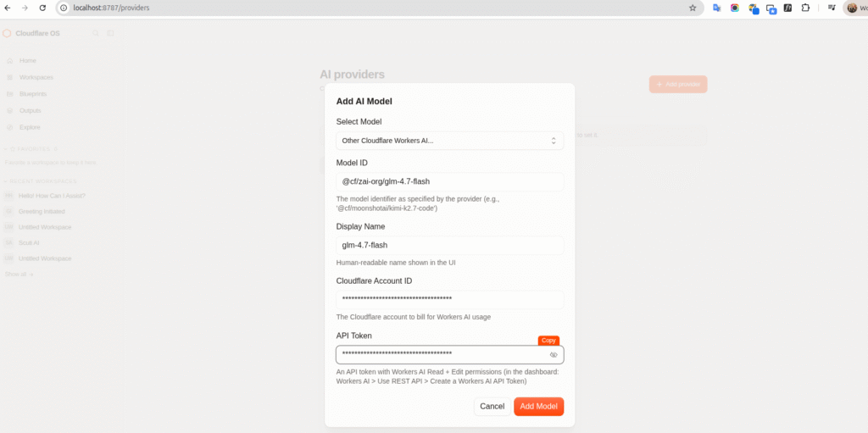Toggle the sidebar panel icon
Image resolution: width=868 pixels, height=433 pixels.
click(110, 33)
